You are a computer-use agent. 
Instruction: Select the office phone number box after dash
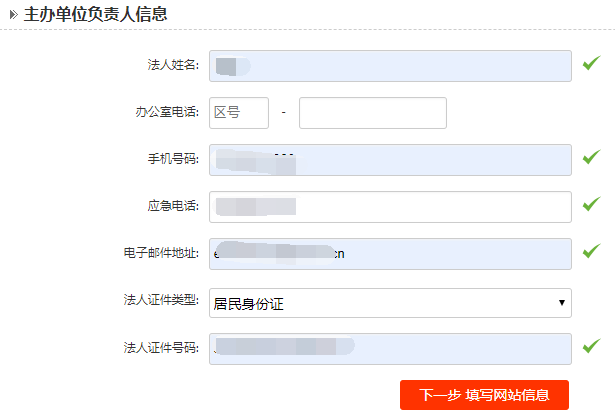pos(372,113)
